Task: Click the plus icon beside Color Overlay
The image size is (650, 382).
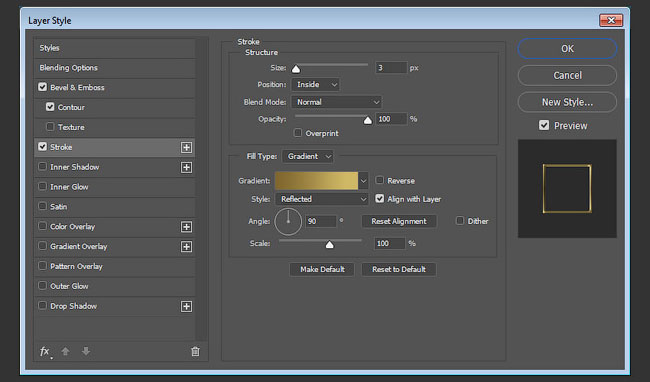Action: tap(187, 227)
